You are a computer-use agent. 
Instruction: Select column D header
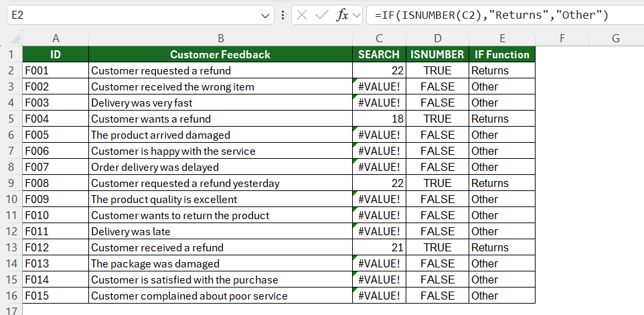pos(437,39)
